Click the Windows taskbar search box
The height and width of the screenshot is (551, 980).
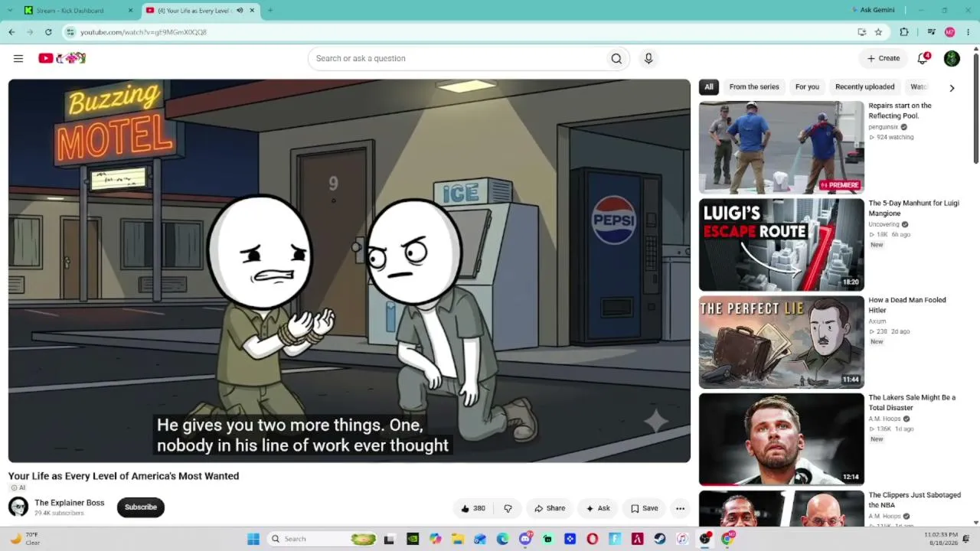(322, 539)
